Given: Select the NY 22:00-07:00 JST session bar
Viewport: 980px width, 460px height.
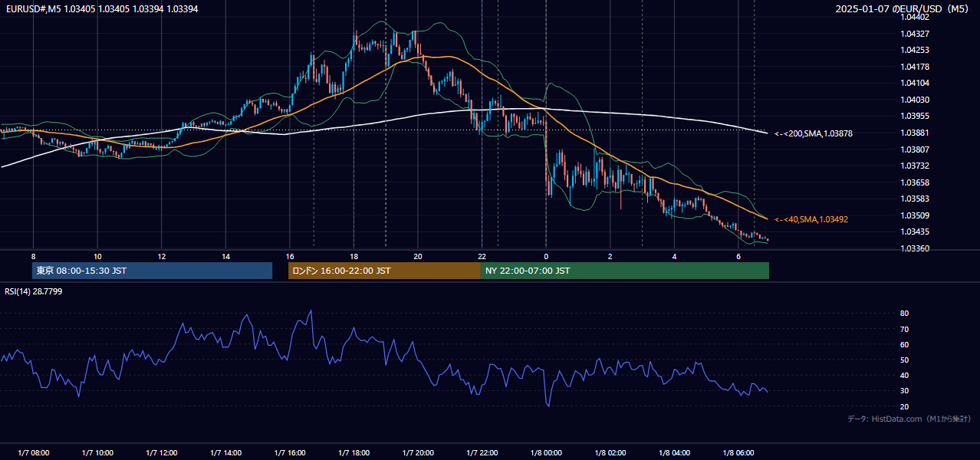Looking at the screenshot, I should [625, 271].
